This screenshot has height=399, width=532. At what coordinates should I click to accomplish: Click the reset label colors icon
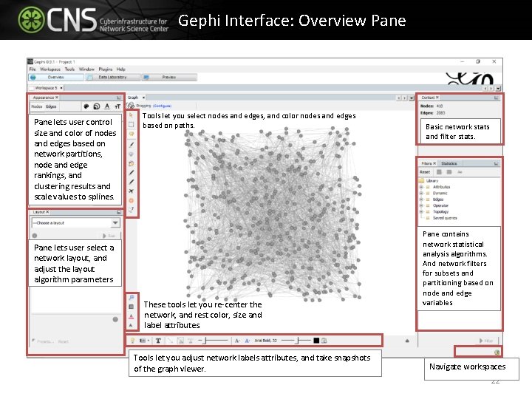click(x=132, y=316)
